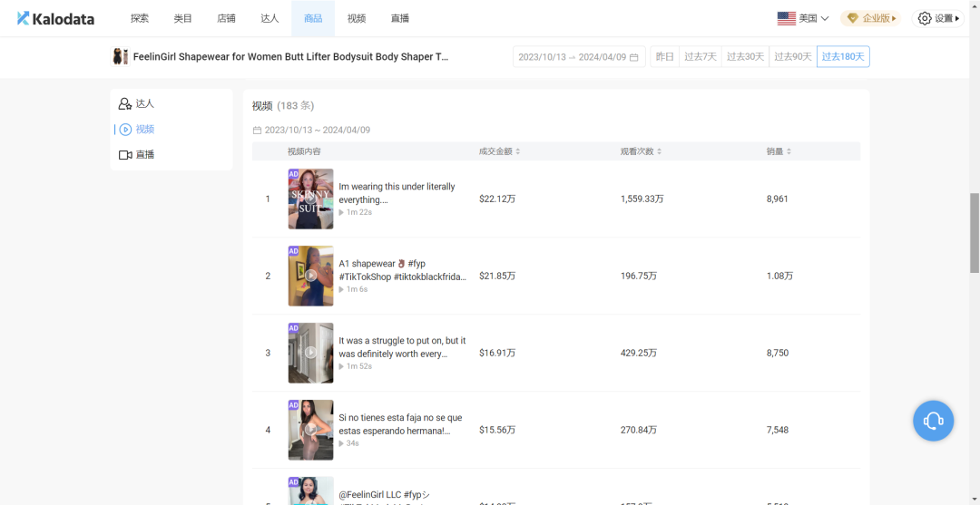Sort by 成交金额 column
The width and height of the screenshot is (980, 505).
pos(500,151)
